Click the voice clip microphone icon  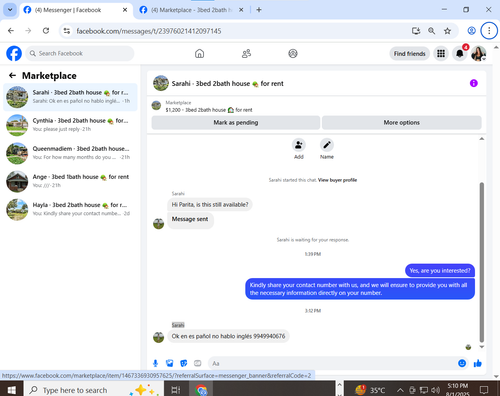coord(155,363)
